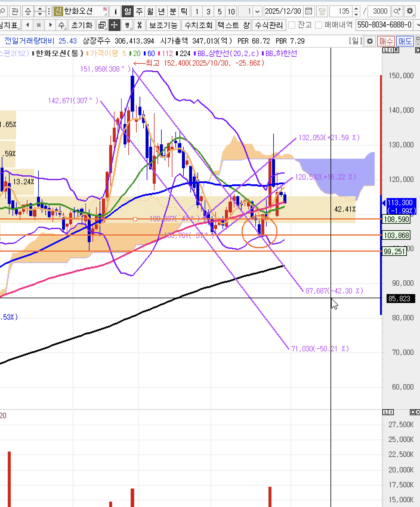
Task: Select the crosshair move tool icon
Action: point(114,25)
